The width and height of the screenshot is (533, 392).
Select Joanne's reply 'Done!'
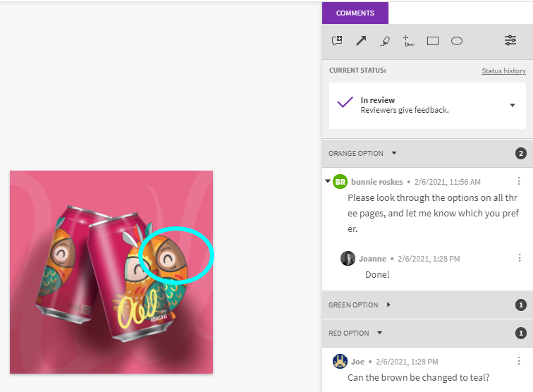(377, 274)
